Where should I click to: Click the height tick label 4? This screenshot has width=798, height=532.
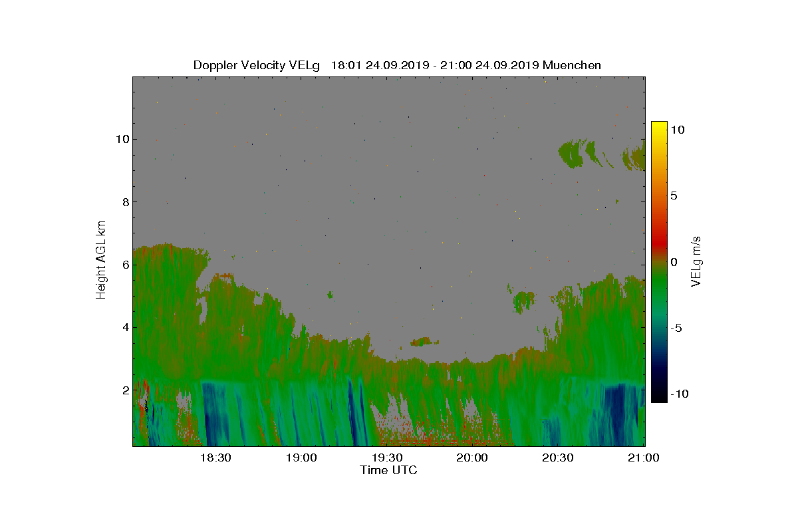point(124,327)
